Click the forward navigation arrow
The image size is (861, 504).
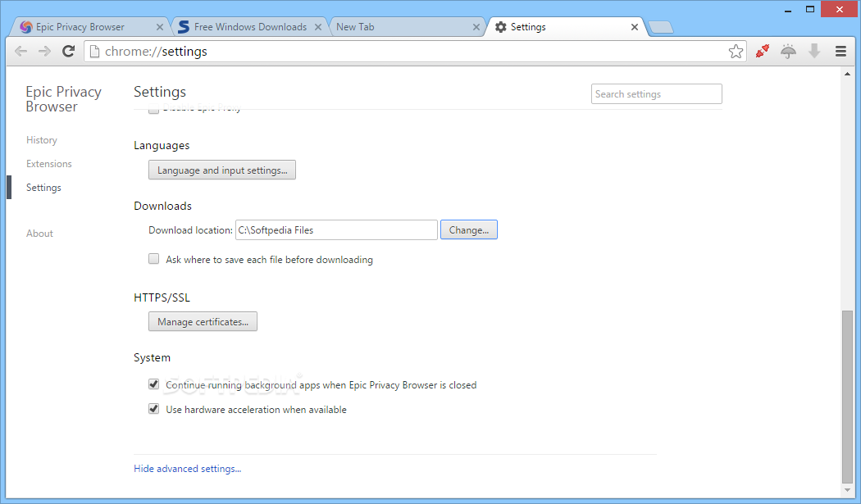[44, 52]
